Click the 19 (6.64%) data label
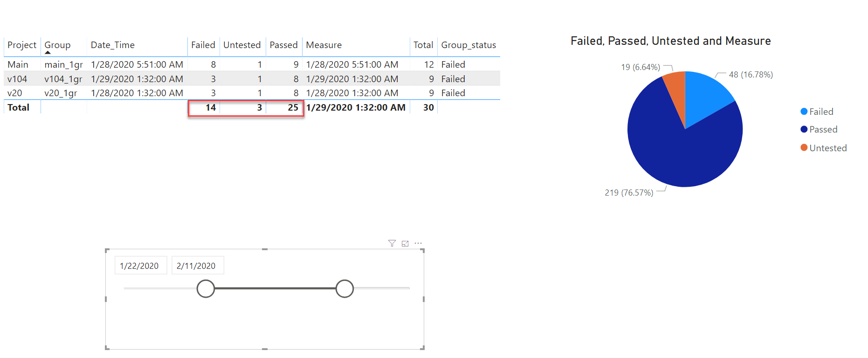Viewport: 868px width, 358px height. [x=641, y=67]
